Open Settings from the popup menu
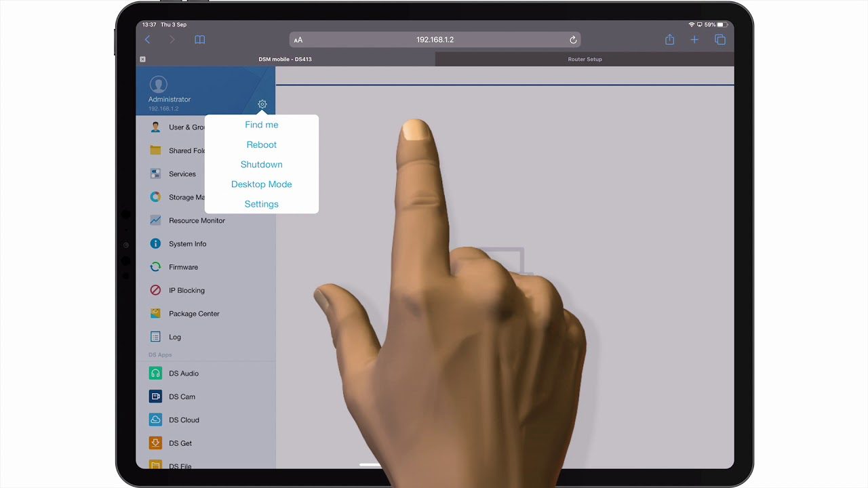 pyautogui.click(x=261, y=204)
